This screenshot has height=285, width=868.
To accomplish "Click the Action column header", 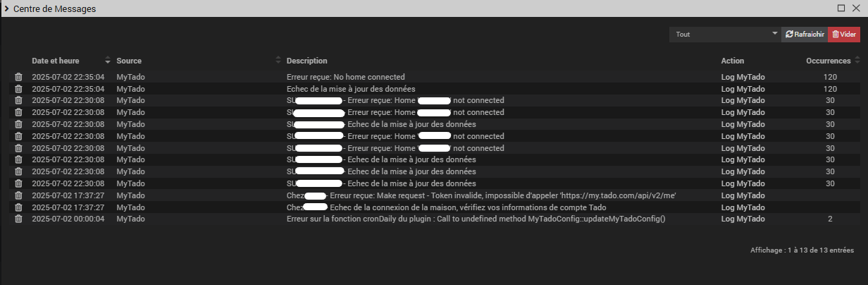I will [x=733, y=61].
